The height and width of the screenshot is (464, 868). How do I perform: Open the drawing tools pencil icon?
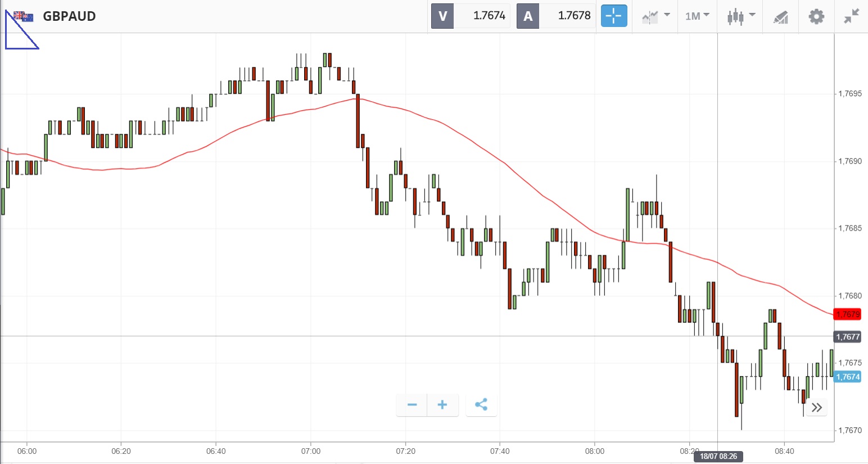pyautogui.click(x=780, y=17)
